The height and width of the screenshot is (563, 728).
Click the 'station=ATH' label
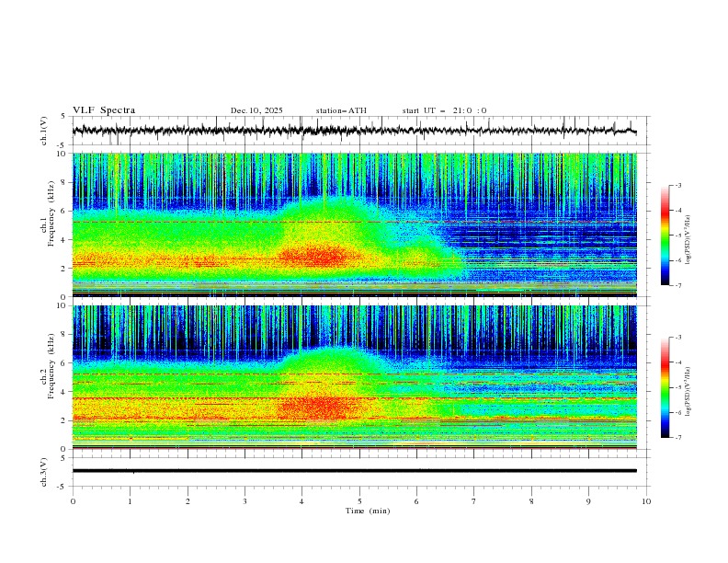click(341, 110)
